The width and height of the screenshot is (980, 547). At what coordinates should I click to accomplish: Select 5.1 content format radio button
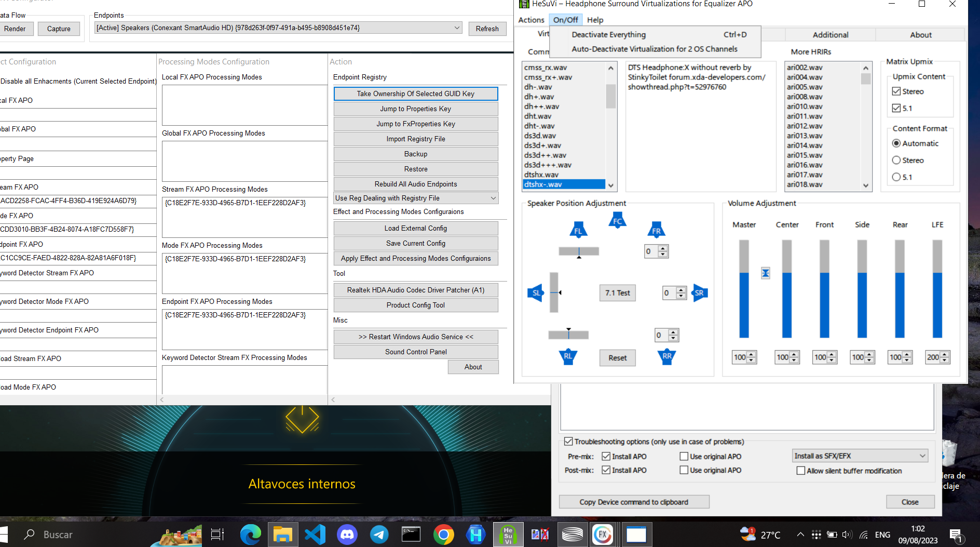(896, 177)
